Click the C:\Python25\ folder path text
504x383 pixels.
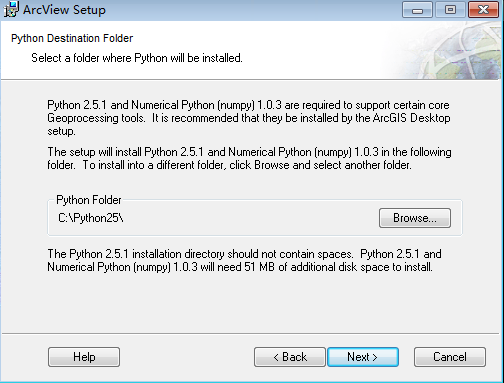coord(91,218)
